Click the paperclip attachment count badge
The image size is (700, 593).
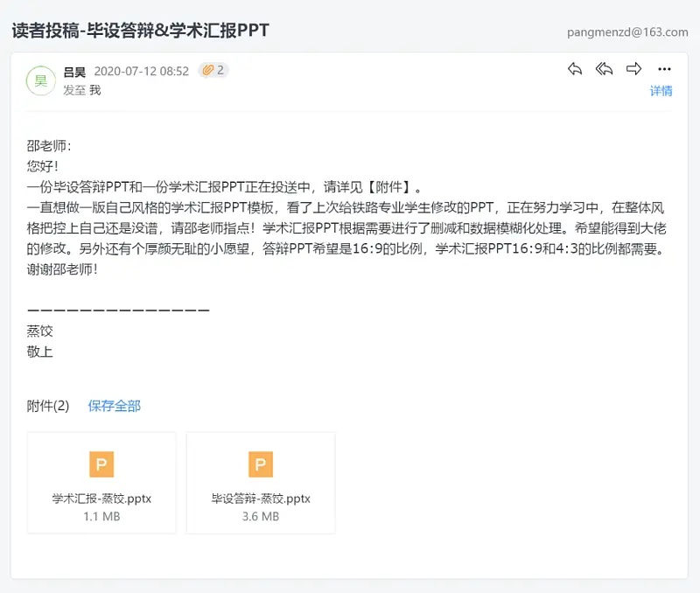coord(213,70)
